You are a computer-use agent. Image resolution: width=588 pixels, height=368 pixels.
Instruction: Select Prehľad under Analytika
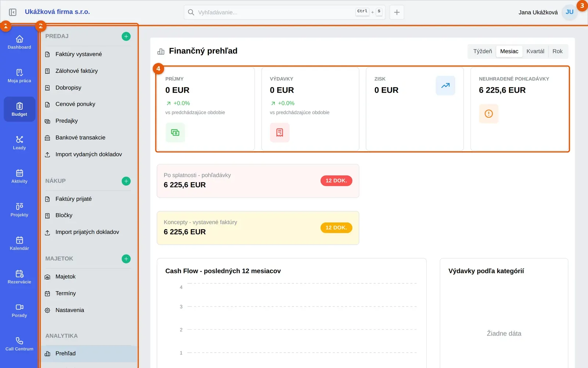88,354
